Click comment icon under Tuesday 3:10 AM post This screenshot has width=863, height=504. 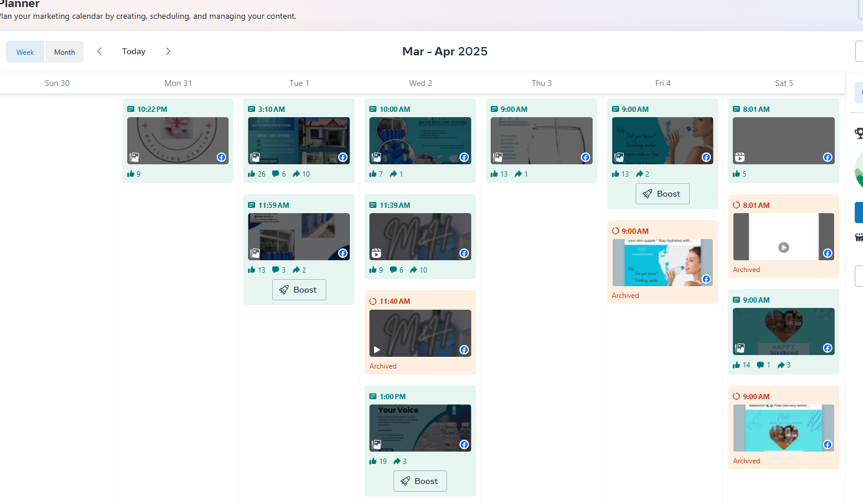pyautogui.click(x=276, y=174)
